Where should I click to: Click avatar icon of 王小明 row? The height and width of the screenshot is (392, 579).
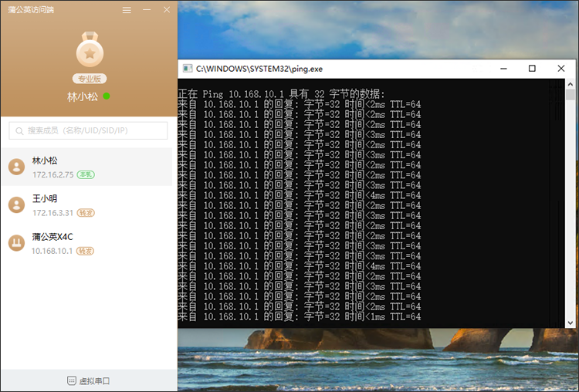tap(17, 204)
